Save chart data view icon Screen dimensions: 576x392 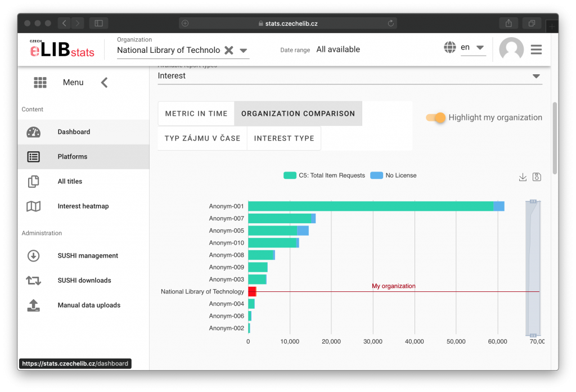coord(537,177)
